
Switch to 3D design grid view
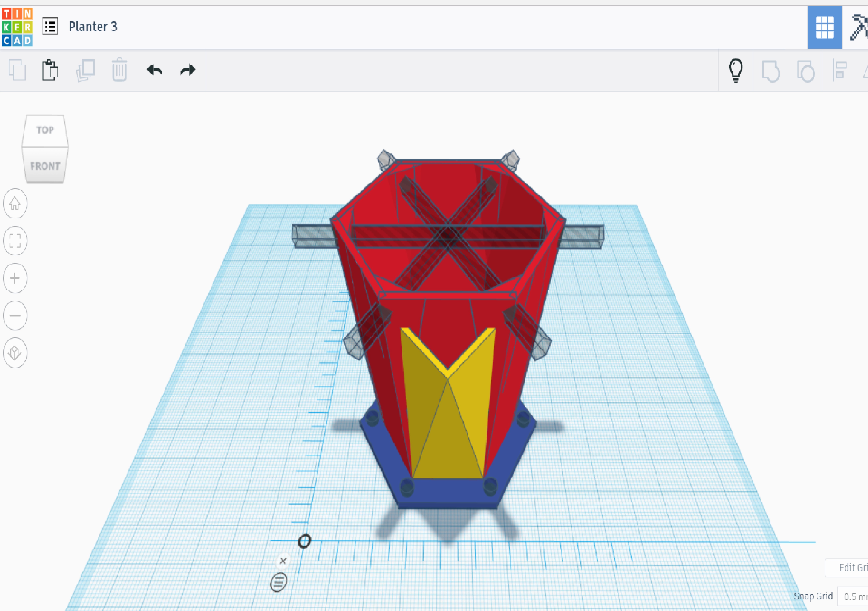pyautogui.click(x=825, y=28)
